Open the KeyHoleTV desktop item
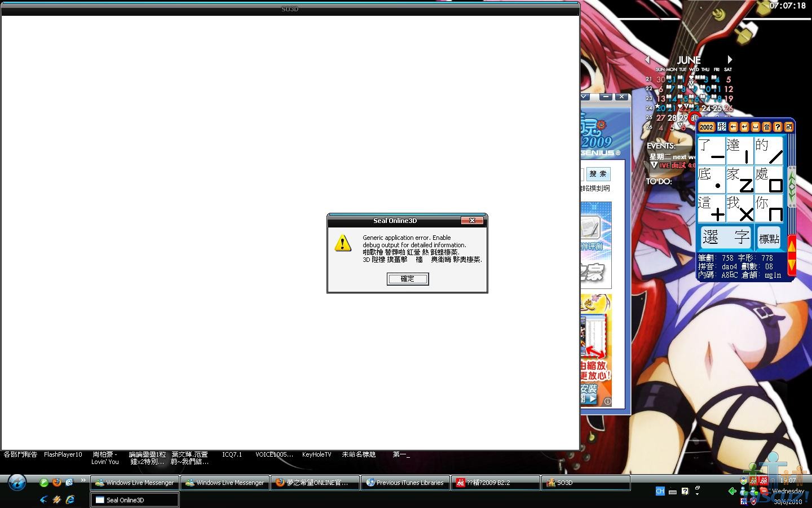The image size is (812, 508). (317, 454)
